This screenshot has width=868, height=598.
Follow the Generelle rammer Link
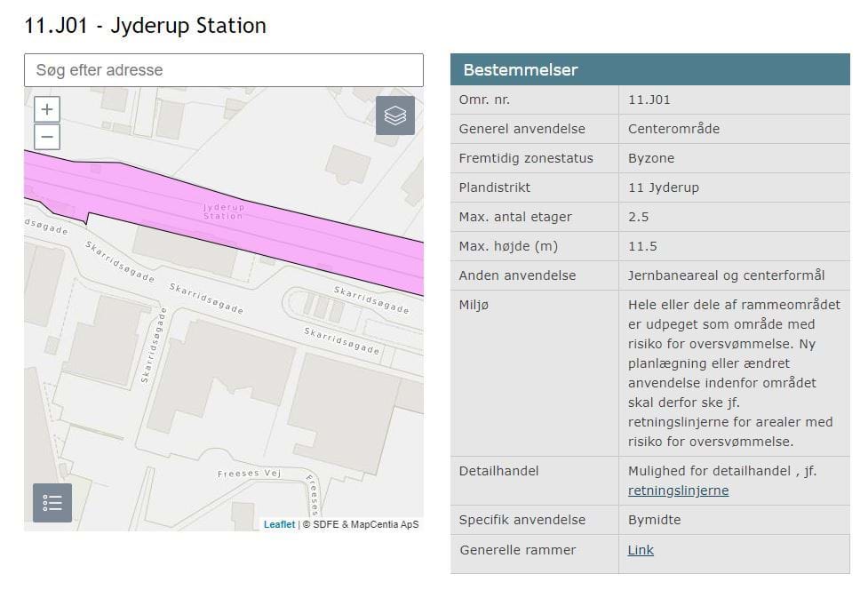(641, 550)
